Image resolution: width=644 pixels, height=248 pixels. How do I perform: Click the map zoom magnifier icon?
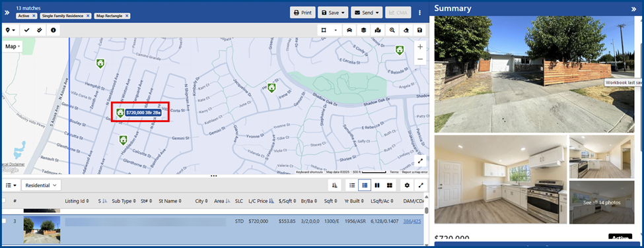(x=392, y=30)
